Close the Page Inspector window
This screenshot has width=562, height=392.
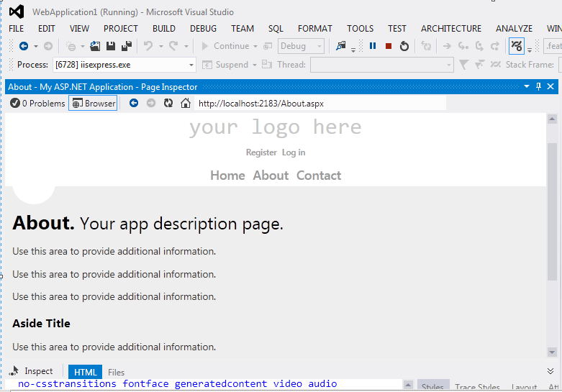[x=550, y=86]
